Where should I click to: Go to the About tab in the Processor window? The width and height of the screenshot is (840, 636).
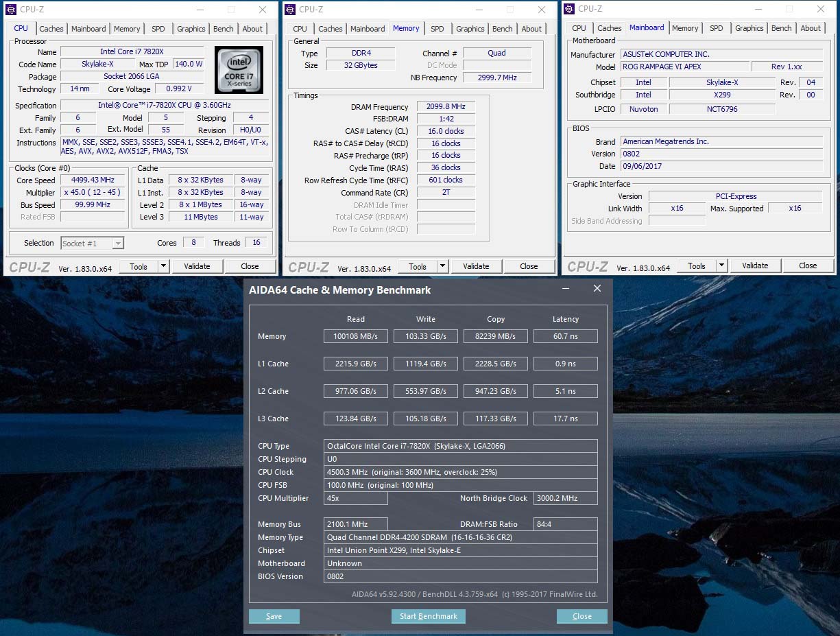point(252,29)
